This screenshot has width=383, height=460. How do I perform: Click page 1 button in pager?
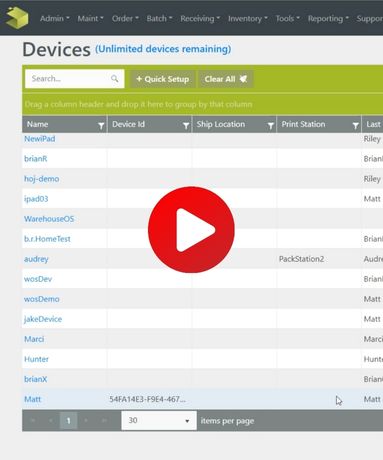point(68,421)
